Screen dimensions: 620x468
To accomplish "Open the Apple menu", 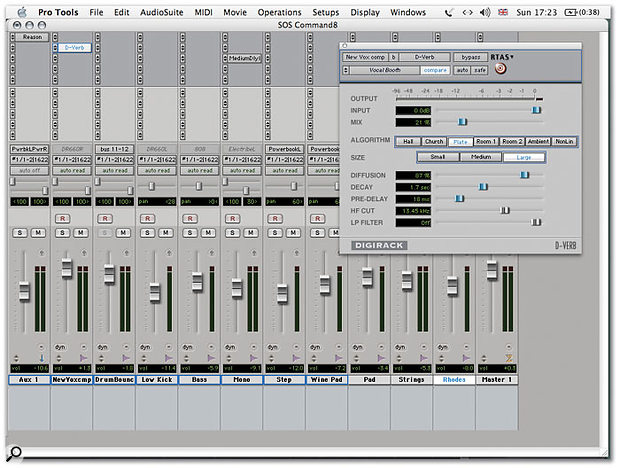I will tap(22, 12).
